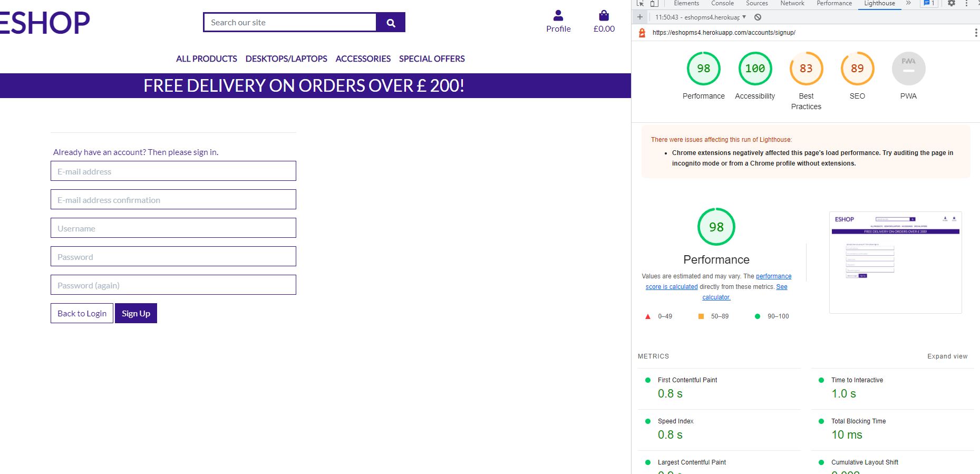Toggle the DevTools device toolbar icon
980x474 pixels.
point(654,3)
